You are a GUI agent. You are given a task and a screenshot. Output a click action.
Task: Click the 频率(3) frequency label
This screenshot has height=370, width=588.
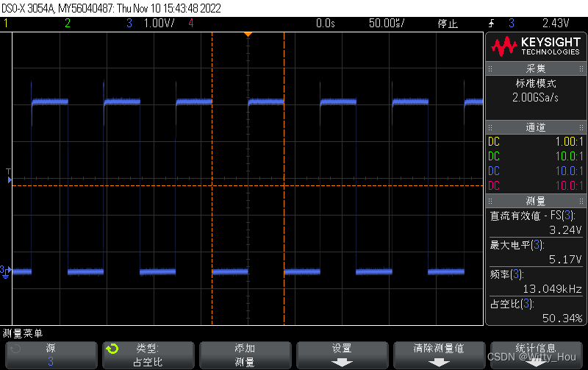click(x=506, y=274)
